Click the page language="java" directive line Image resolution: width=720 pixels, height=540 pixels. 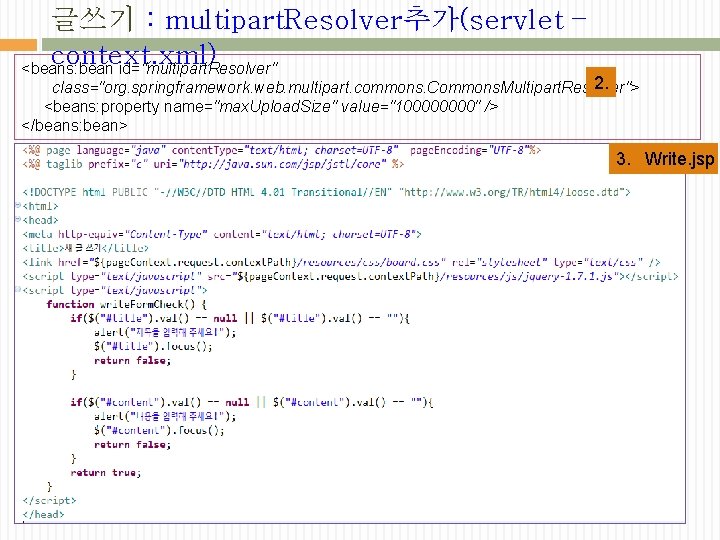point(281,150)
